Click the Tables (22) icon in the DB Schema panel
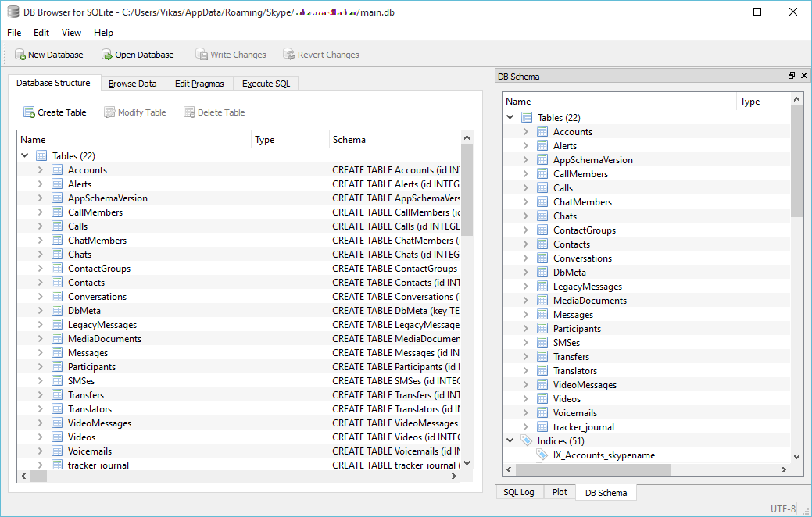This screenshot has height=517, width=812. point(527,118)
